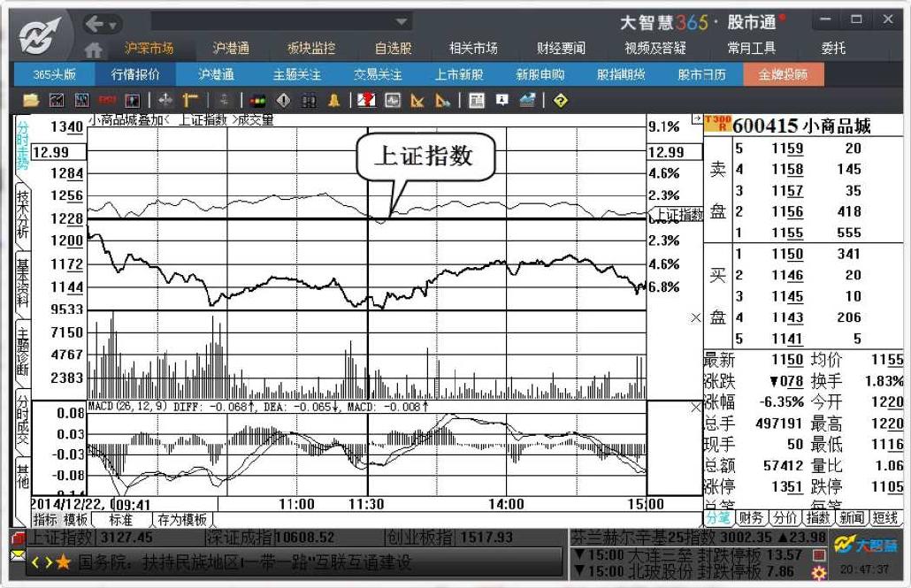The width and height of the screenshot is (911, 588).
Task: Select the 基本资料 side tab
Action: [23, 284]
